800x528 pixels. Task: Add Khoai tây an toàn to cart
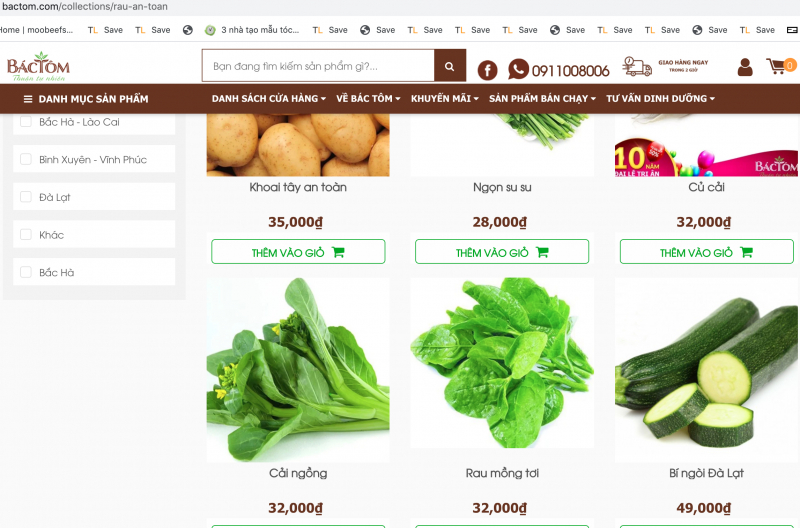click(298, 252)
